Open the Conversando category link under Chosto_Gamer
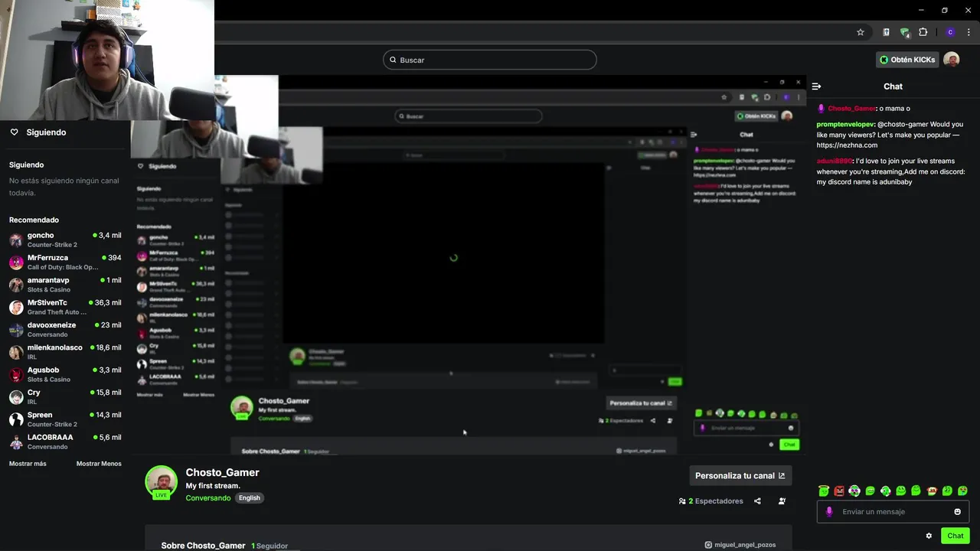Screen dimensions: 980x551 208,498
